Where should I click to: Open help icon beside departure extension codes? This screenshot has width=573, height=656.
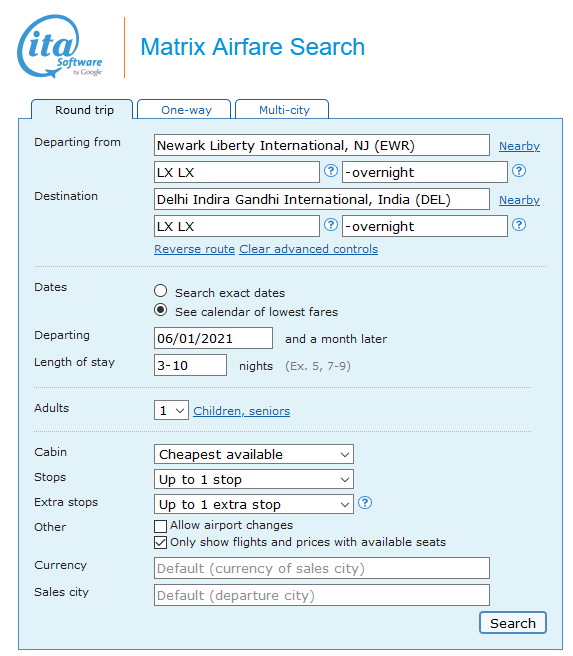519,171
